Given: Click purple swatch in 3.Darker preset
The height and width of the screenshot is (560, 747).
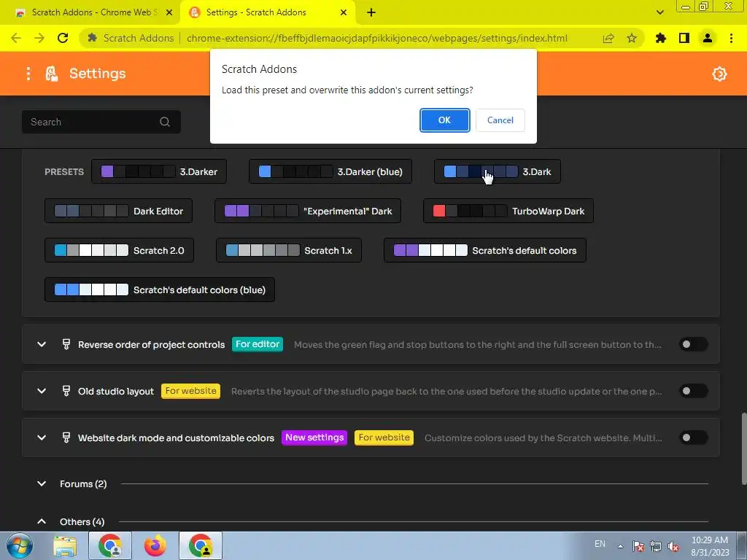Looking at the screenshot, I should tap(107, 171).
